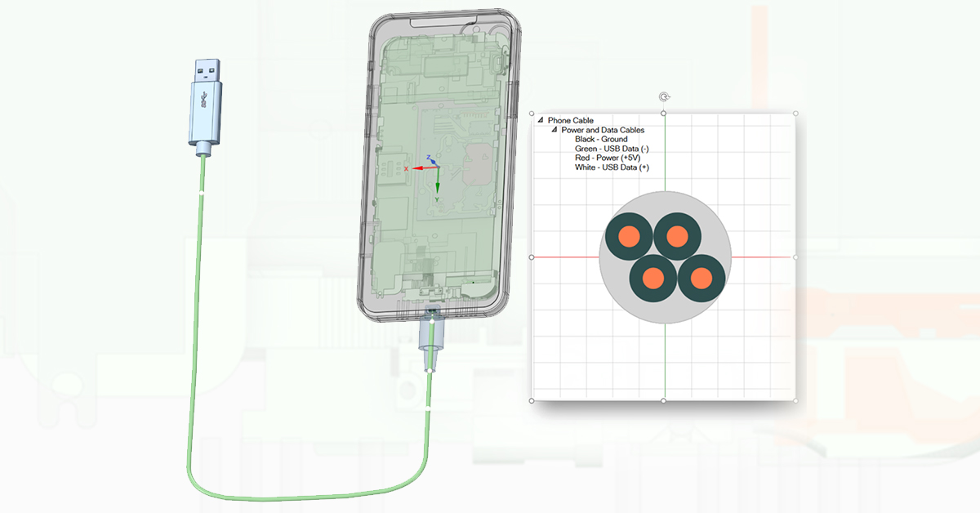Click the top-left wire in the cross-section
The image size is (980, 513).
point(627,236)
